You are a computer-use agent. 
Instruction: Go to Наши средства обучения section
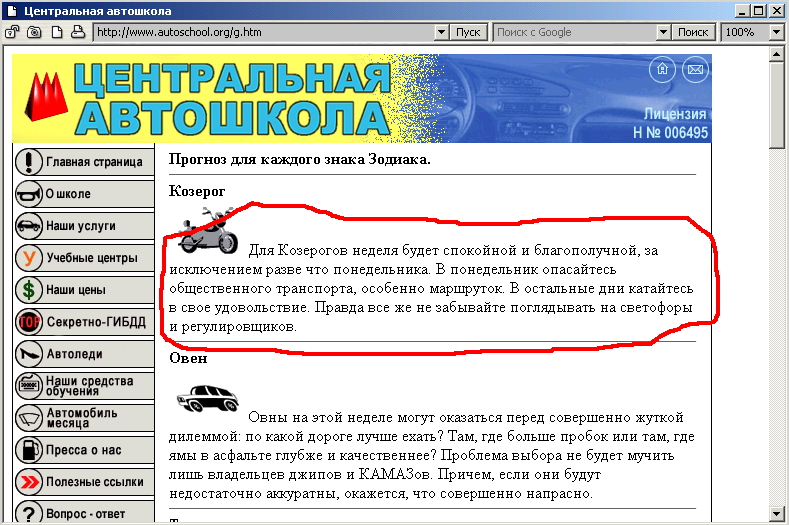click(84, 386)
